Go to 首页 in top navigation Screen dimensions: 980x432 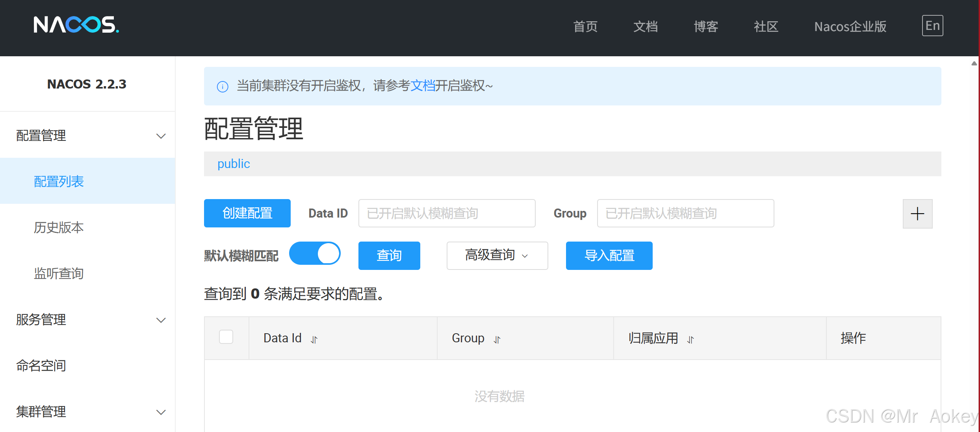(x=585, y=26)
